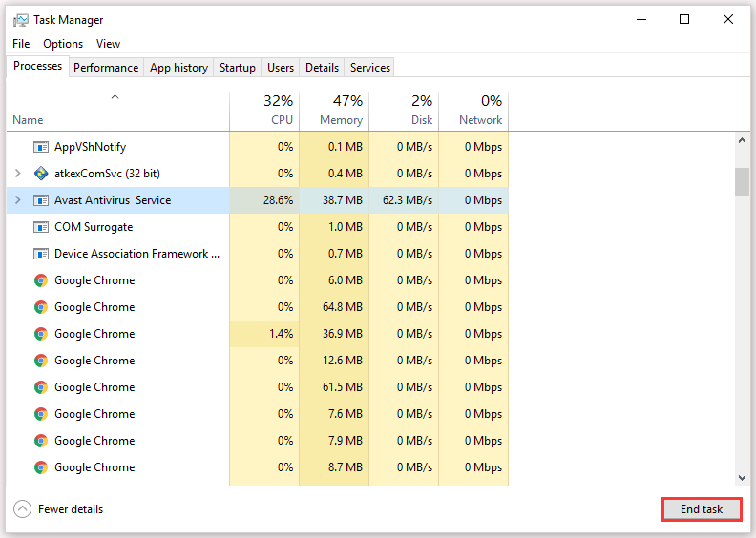Select the AppVShNotify process name

(90, 147)
